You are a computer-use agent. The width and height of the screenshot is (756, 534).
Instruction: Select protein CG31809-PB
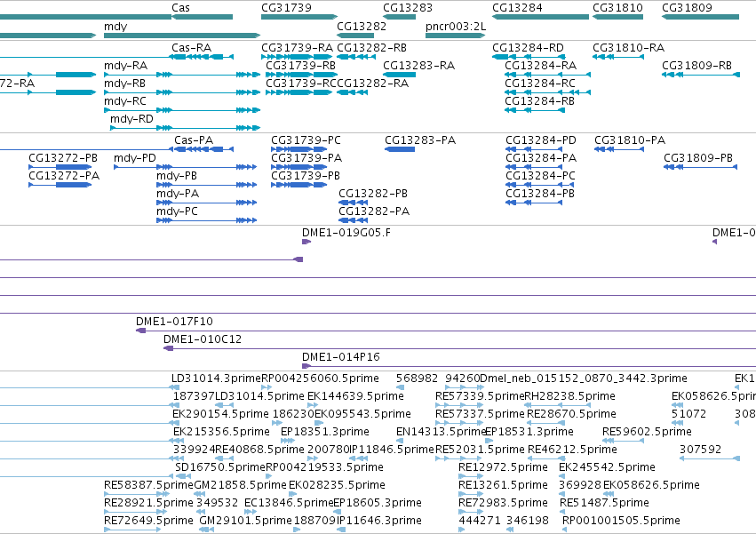(698, 158)
